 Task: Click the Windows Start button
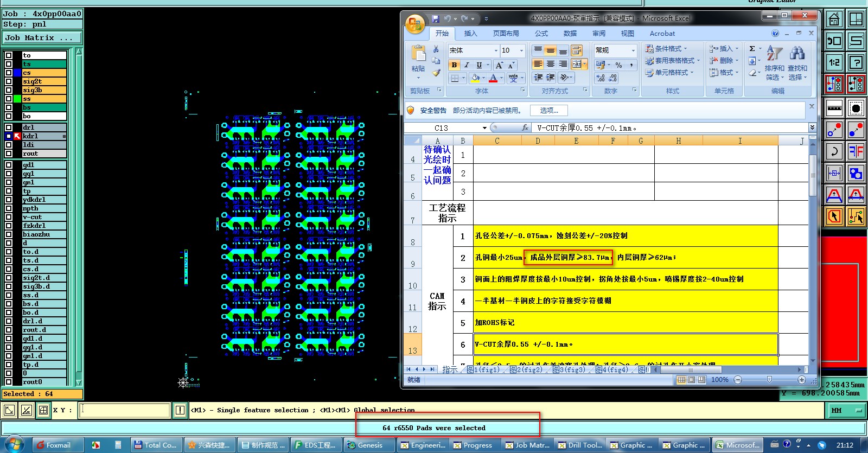click(x=15, y=444)
